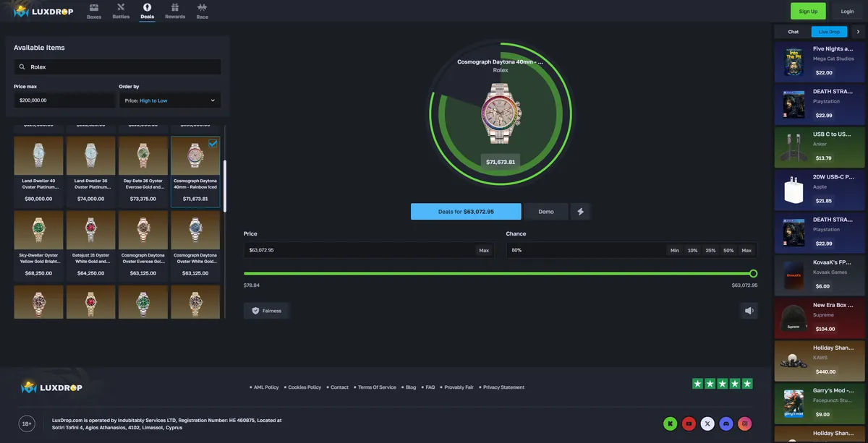Open the AML Policy link
This screenshot has width=868, height=443.
[265, 387]
